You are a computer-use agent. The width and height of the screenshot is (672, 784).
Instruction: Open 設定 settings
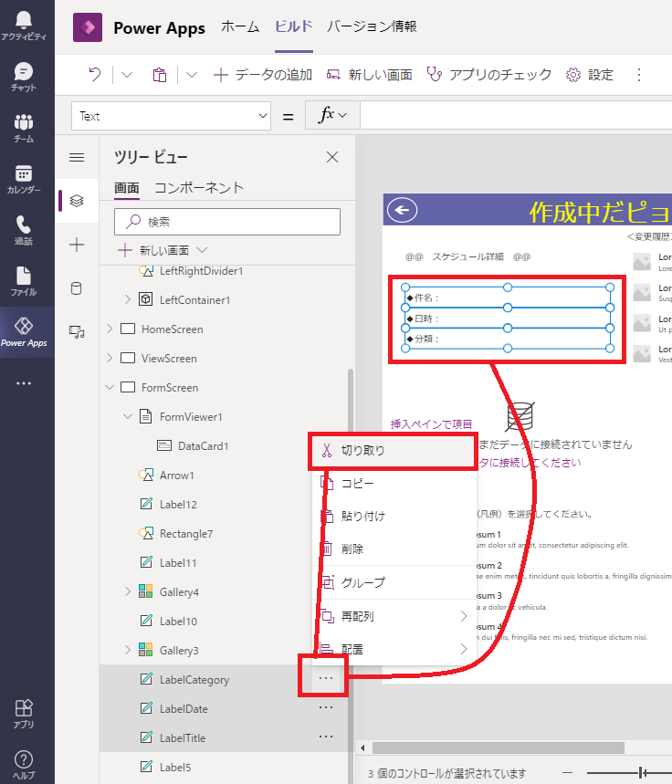590,75
